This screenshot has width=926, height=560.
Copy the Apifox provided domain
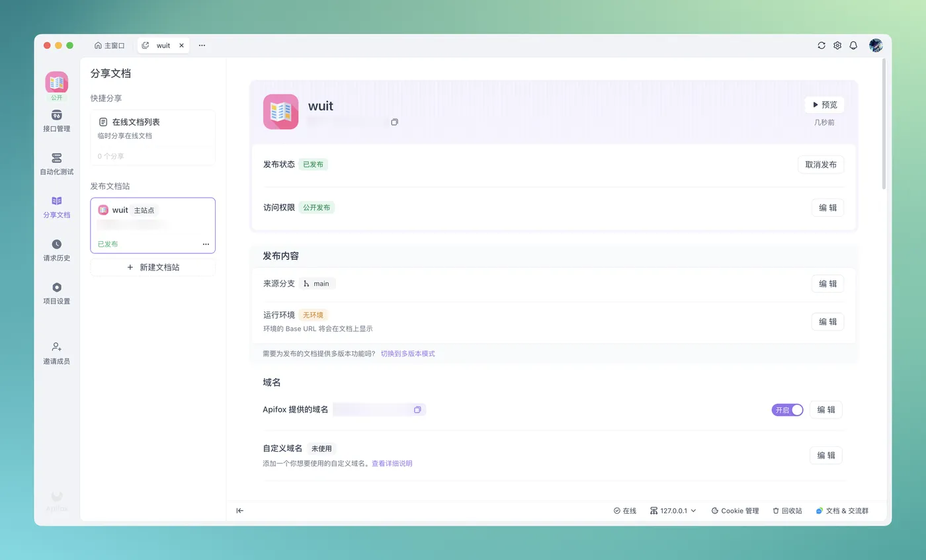coord(417,410)
